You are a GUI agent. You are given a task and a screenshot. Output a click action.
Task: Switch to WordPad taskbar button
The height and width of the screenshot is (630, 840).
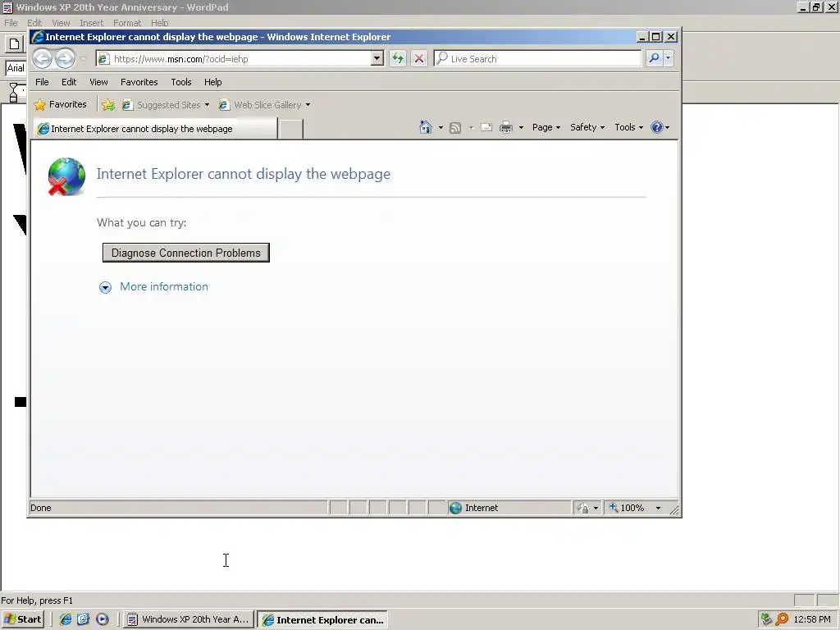pyautogui.click(x=189, y=619)
